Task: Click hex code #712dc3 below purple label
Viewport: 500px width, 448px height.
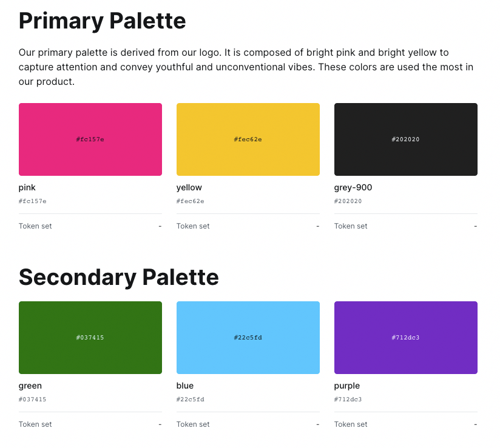Action: (x=348, y=400)
